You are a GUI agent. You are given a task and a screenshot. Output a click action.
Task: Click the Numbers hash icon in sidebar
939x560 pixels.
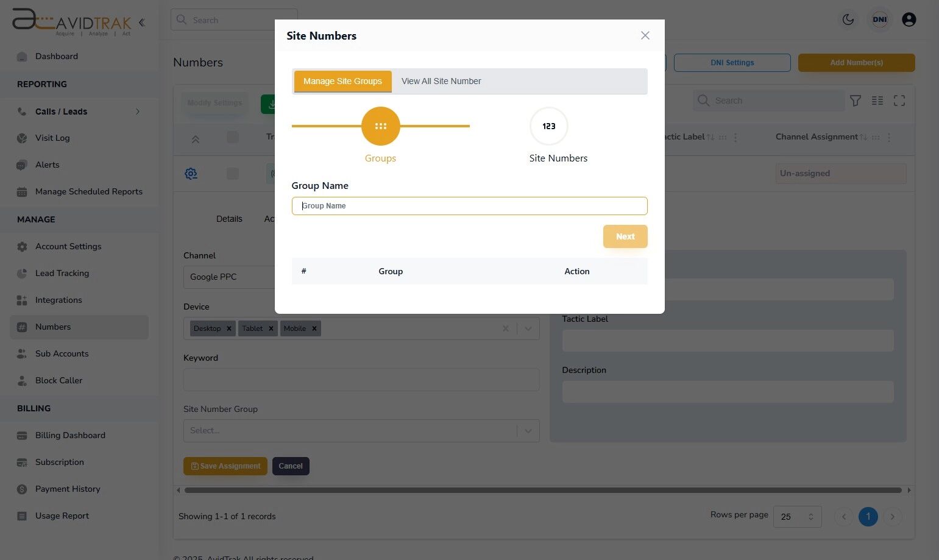coord(22,327)
